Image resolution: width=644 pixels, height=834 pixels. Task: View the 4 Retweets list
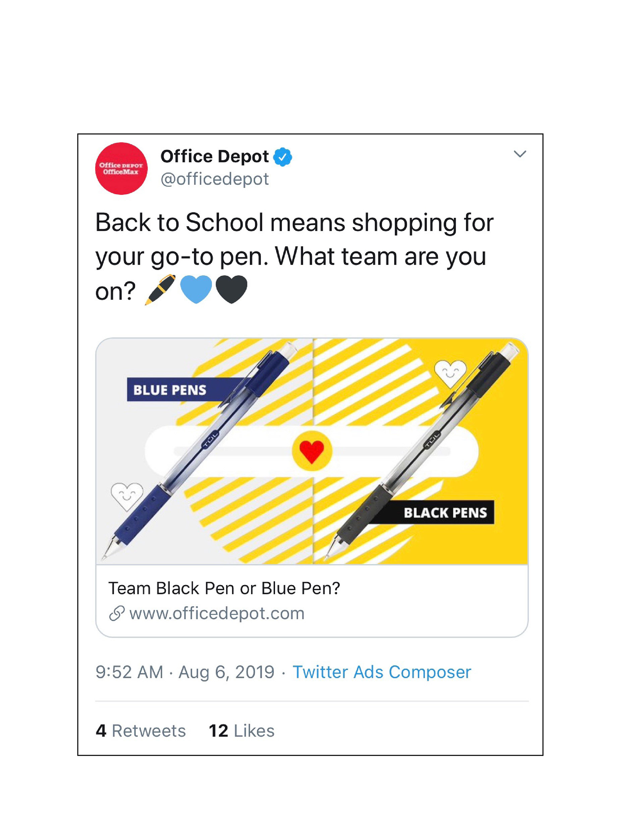141,731
